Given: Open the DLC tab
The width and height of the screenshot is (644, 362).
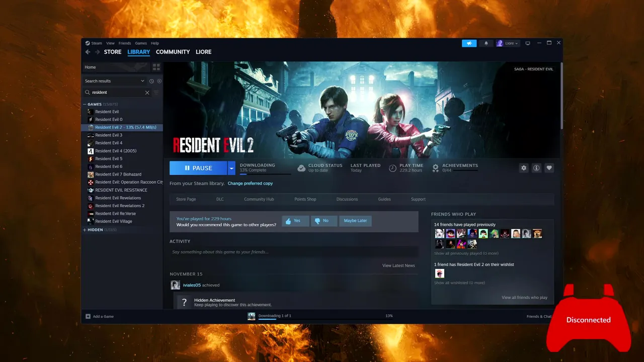Looking at the screenshot, I should (x=220, y=199).
